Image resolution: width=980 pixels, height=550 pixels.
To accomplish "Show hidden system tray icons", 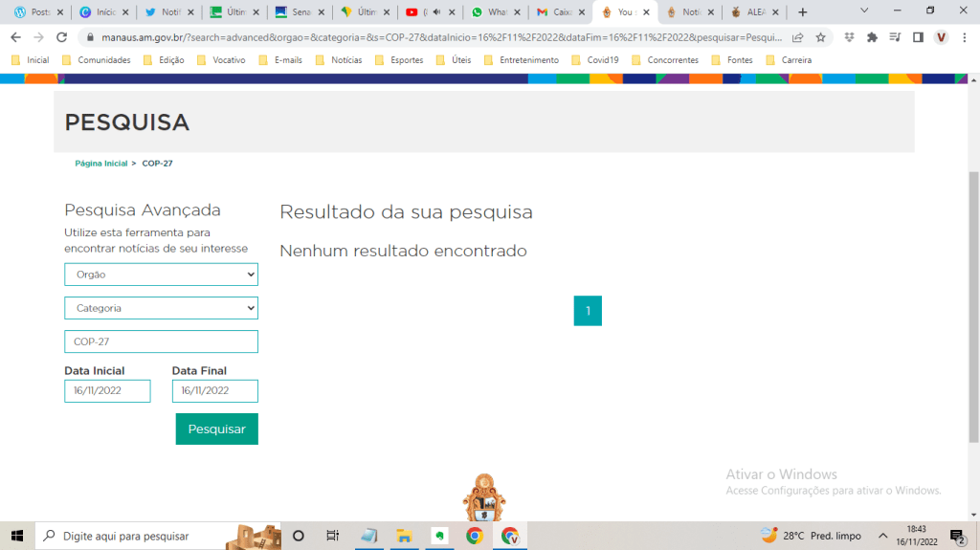I will click(882, 536).
